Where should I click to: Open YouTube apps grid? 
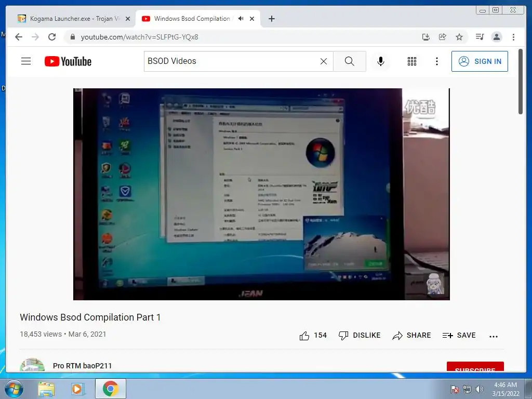pyautogui.click(x=412, y=61)
